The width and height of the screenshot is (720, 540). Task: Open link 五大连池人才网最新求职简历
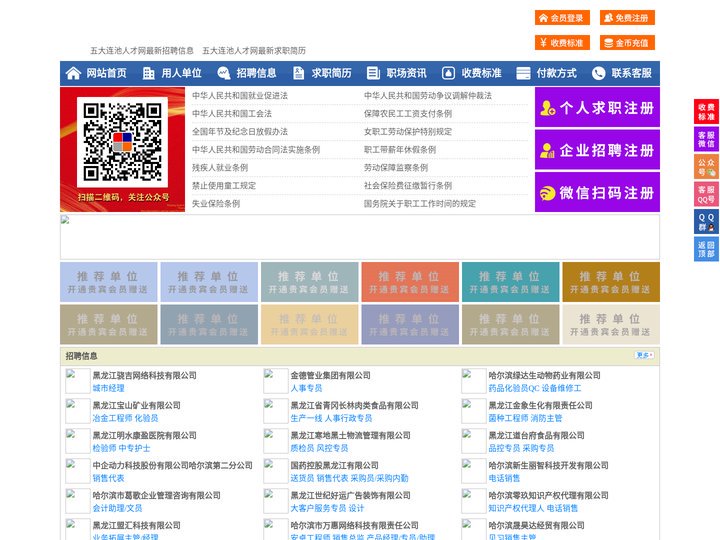pyautogui.click(x=254, y=51)
